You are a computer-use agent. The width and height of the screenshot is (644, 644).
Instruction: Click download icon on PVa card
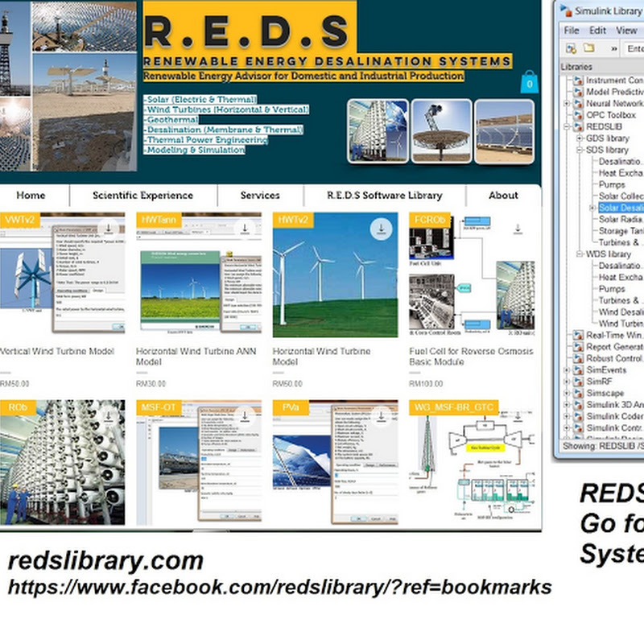[381, 416]
